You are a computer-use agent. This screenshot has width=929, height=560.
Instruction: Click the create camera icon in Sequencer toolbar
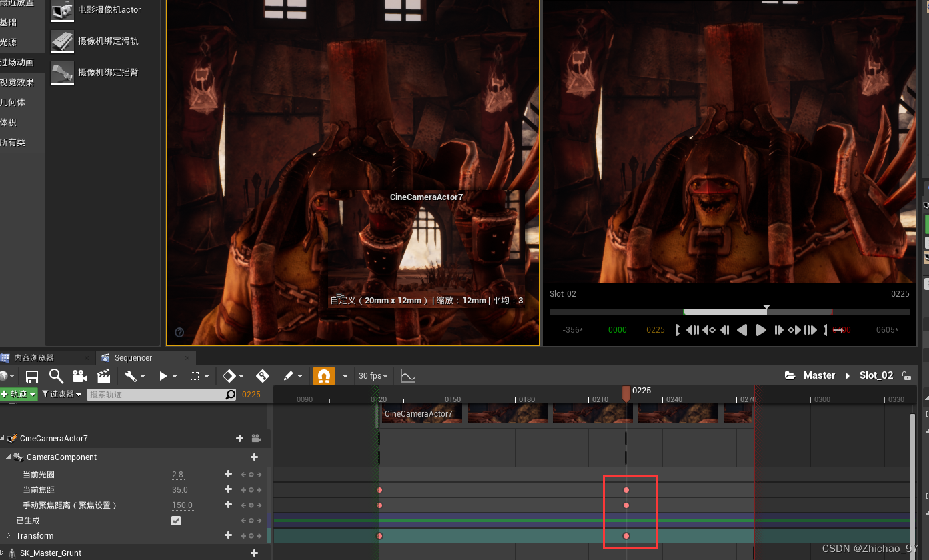coord(79,376)
